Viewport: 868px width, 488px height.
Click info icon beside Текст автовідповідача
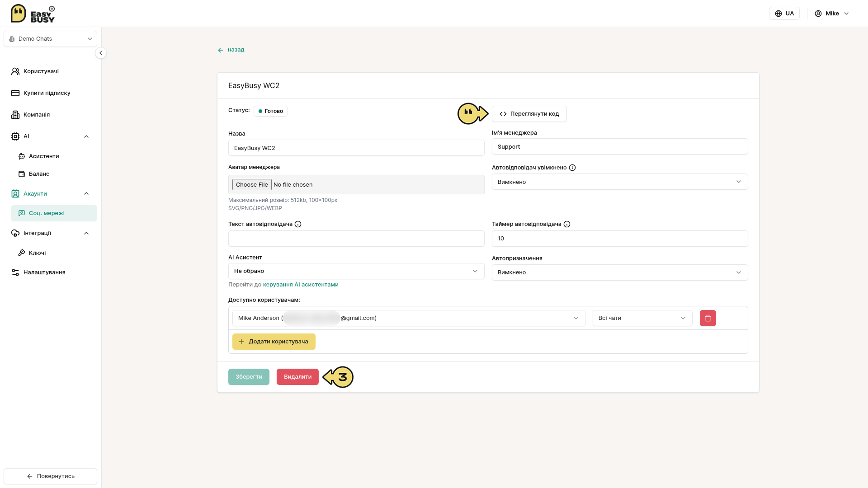coord(298,224)
